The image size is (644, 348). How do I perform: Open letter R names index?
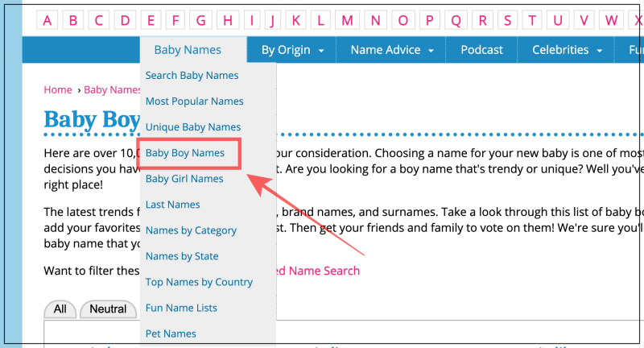[x=482, y=20]
